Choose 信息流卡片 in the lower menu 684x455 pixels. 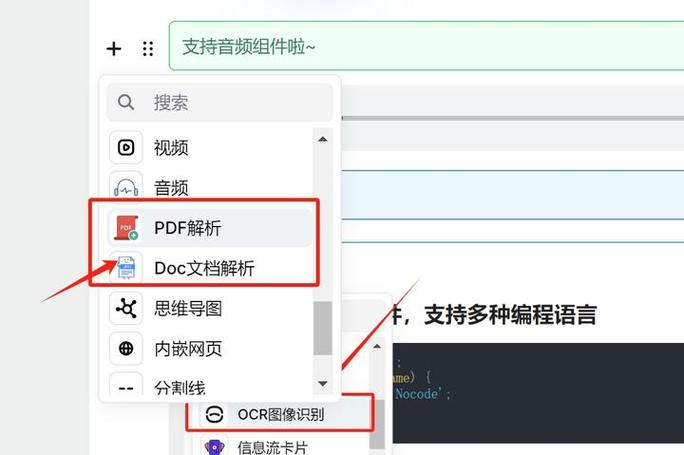pos(280,446)
